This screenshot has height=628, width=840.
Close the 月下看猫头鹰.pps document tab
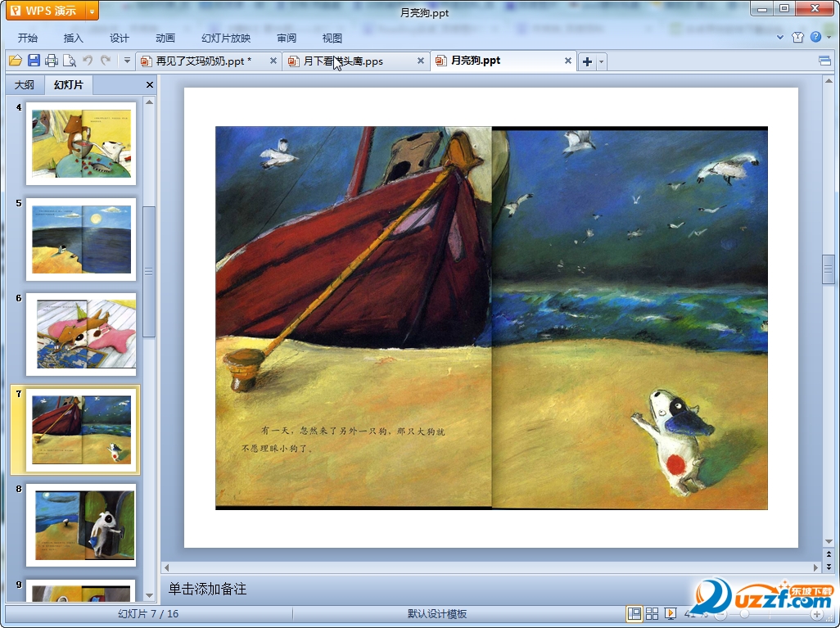pyautogui.click(x=421, y=61)
